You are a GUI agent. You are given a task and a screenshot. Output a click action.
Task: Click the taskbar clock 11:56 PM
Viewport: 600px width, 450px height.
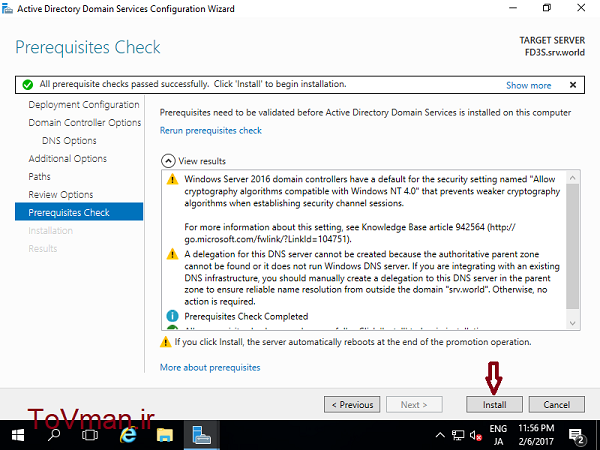[536, 435]
